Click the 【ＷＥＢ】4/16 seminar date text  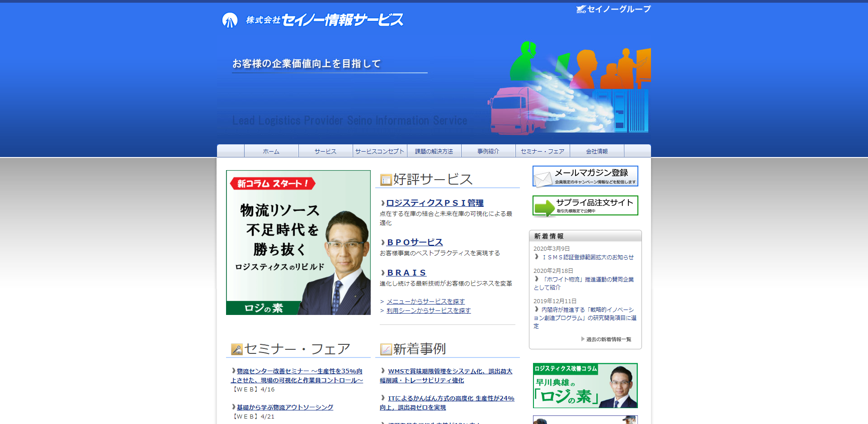[253, 389]
